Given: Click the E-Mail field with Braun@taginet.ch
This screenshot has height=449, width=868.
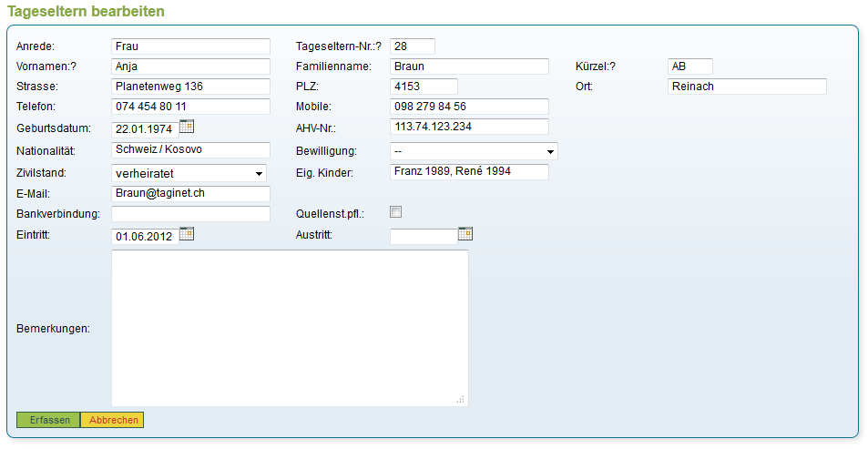Looking at the screenshot, I should pos(190,194).
